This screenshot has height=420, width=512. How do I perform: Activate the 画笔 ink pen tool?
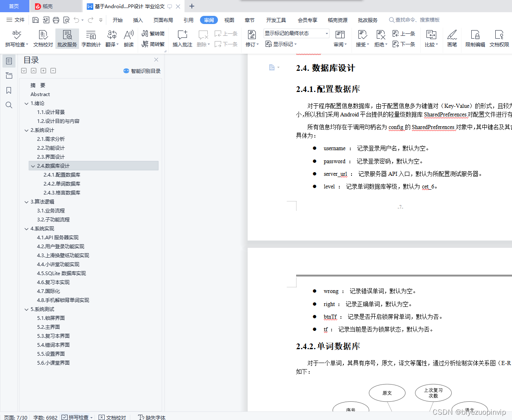pyautogui.click(x=452, y=38)
